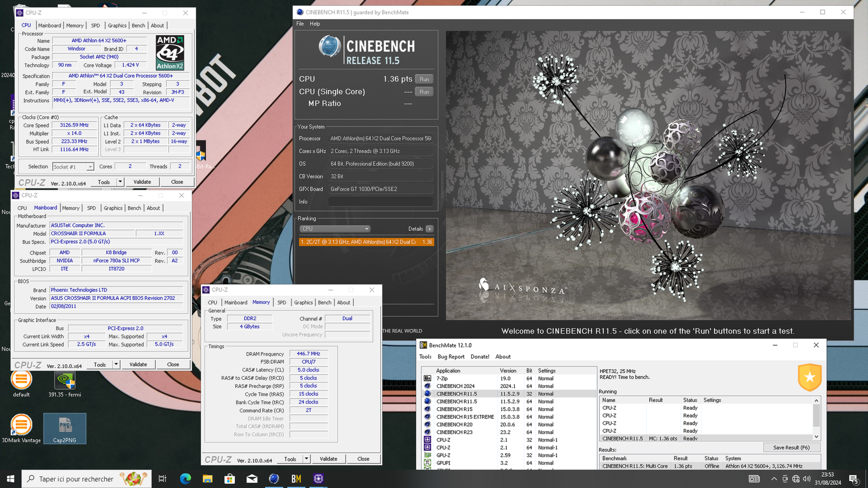
Task: Click the Details arrow button in Cinebench Ranking
Action: coord(429,229)
